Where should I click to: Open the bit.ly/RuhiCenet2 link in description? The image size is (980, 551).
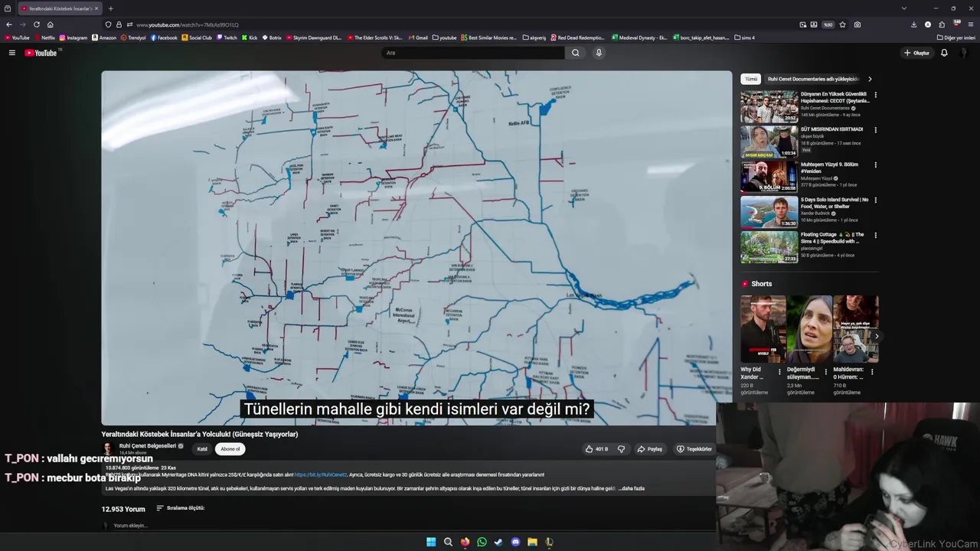(321, 474)
